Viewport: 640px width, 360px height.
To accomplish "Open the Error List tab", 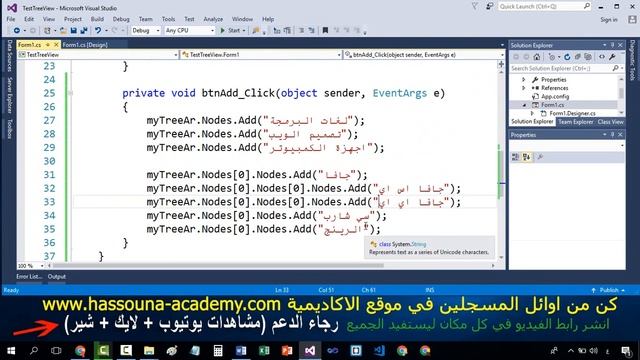I will tap(29, 277).
